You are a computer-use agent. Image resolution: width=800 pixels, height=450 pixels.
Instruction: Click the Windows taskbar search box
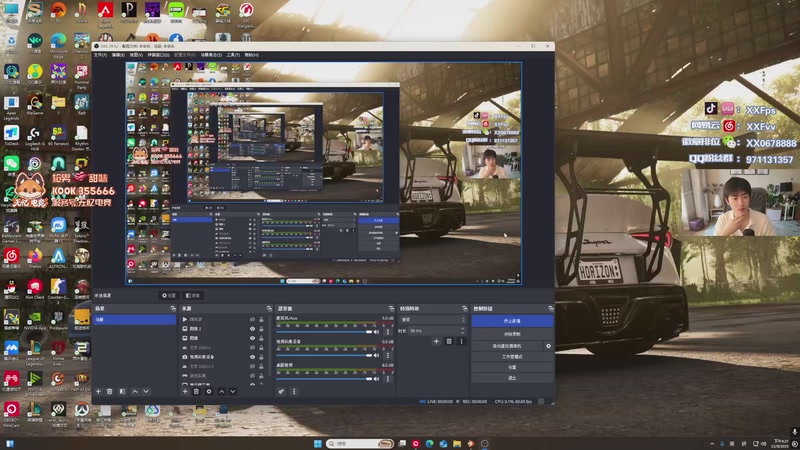tap(360, 443)
